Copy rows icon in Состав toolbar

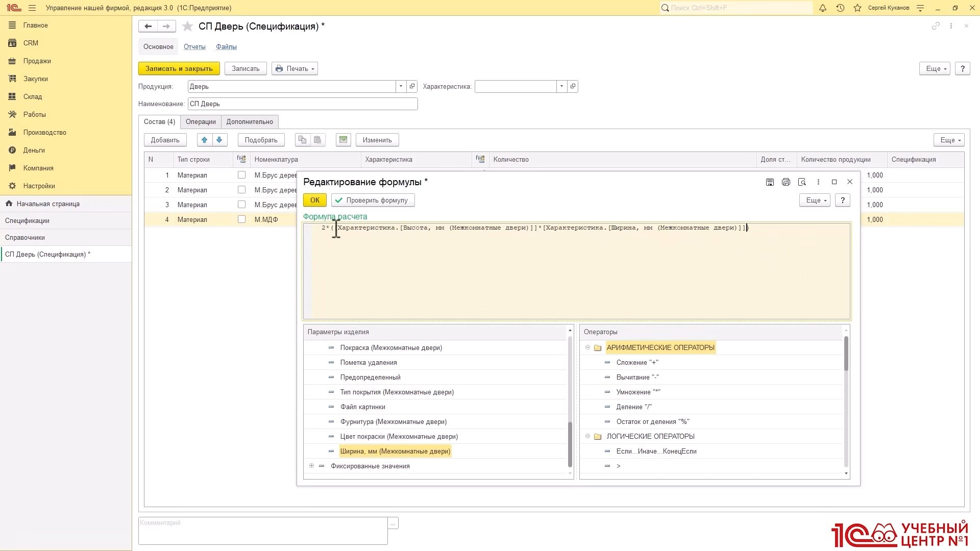tap(302, 140)
